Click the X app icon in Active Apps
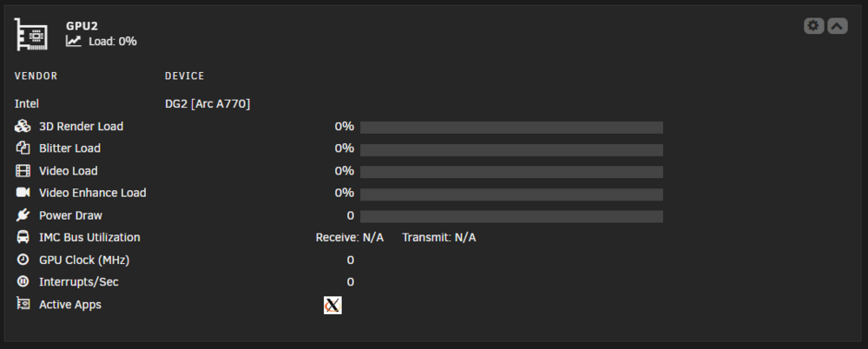The height and width of the screenshot is (349, 868). click(332, 306)
